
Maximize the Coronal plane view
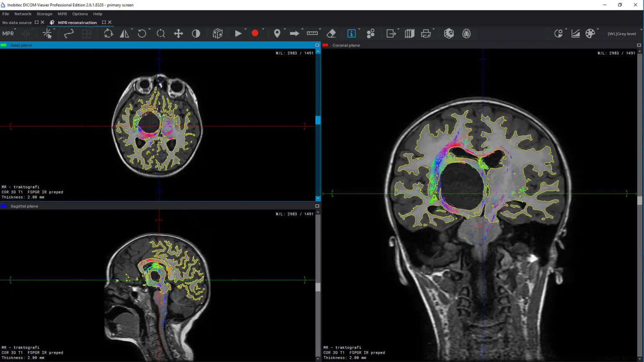[639, 45]
